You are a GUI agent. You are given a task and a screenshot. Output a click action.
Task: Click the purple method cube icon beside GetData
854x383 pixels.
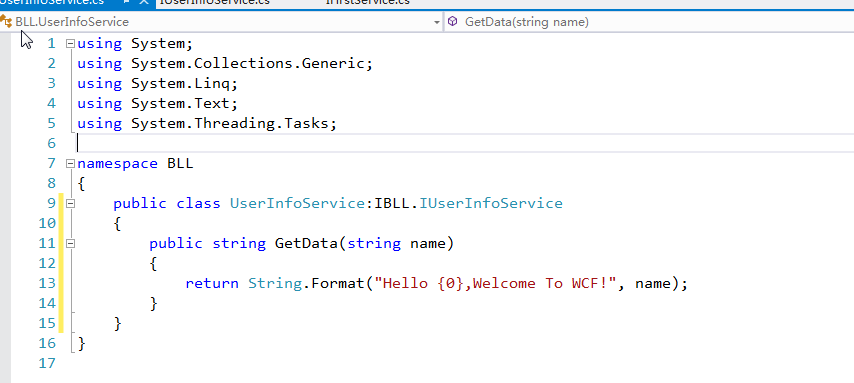coord(453,22)
